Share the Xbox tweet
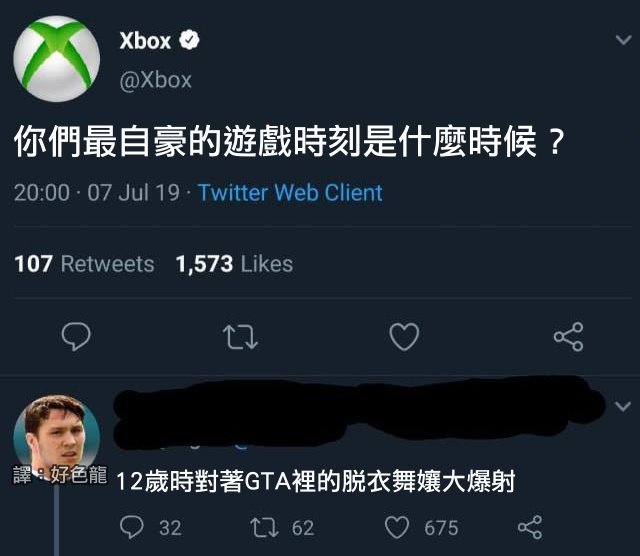This screenshot has width=640, height=556. pyautogui.click(x=568, y=338)
